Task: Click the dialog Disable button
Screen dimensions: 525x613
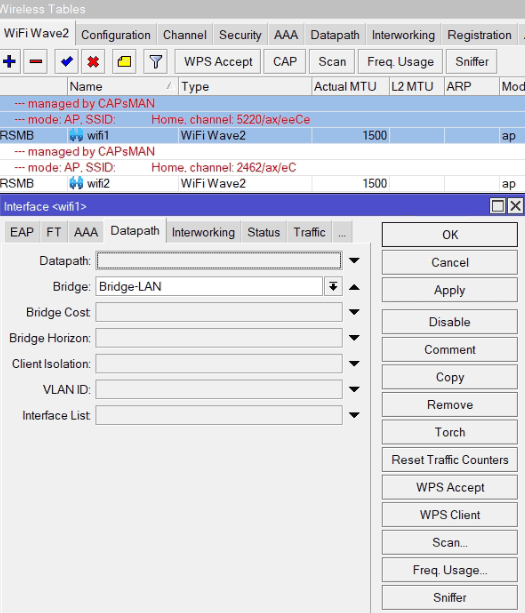Action: (450, 322)
